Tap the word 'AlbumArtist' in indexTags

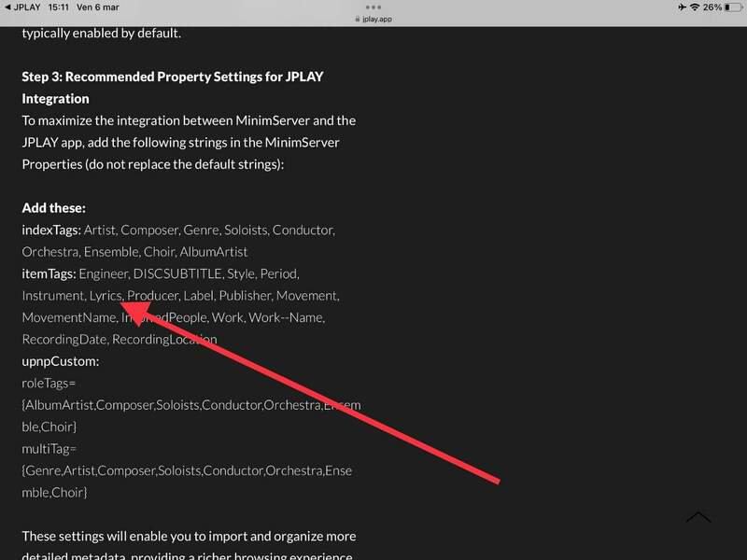point(214,252)
